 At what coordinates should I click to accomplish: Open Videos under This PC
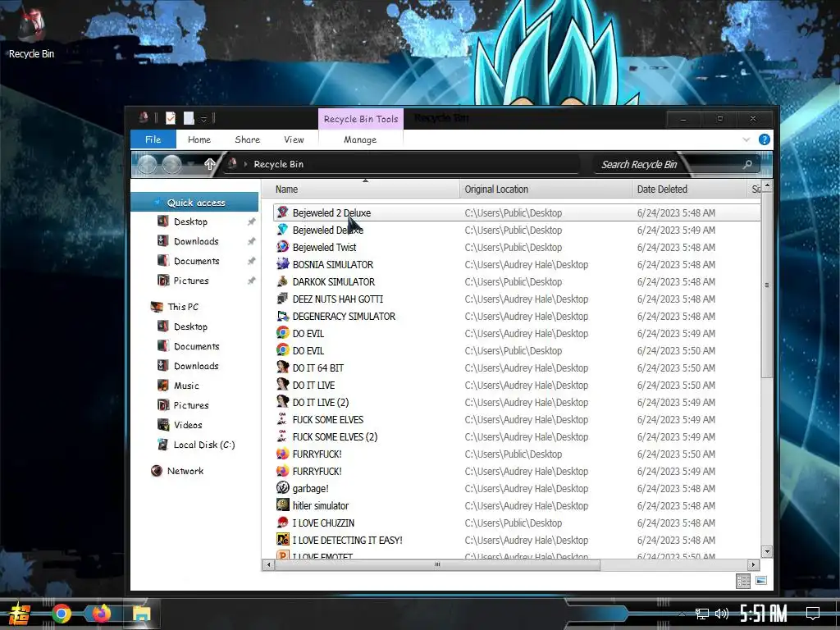click(188, 425)
